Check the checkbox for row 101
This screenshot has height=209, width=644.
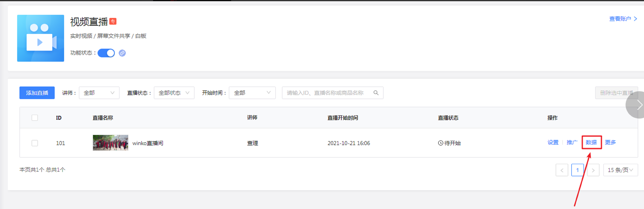coord(35,143)
